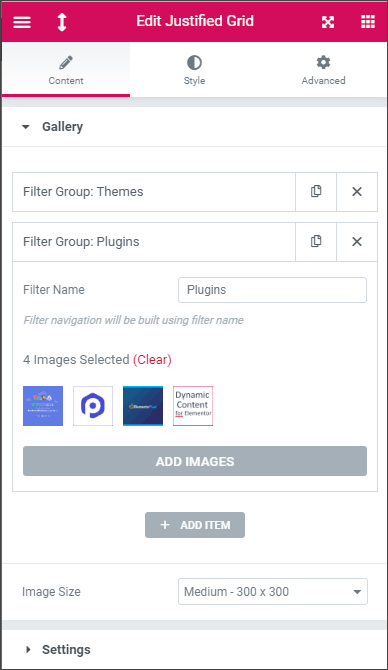Viewport: 388px width, 670px height.
Task: Expand the Filter Group: Themes item
Action: tap(154, 192)
